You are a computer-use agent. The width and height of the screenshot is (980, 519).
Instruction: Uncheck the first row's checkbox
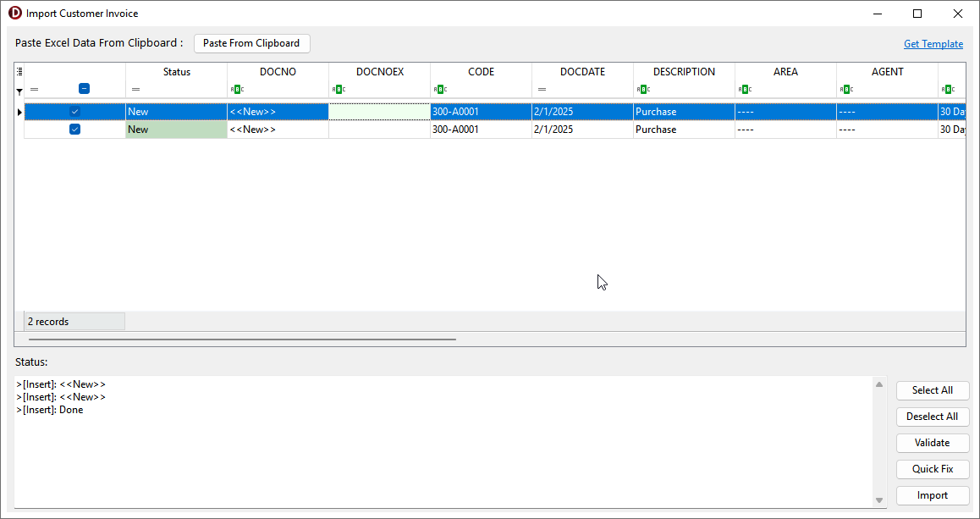pos(74,112)
